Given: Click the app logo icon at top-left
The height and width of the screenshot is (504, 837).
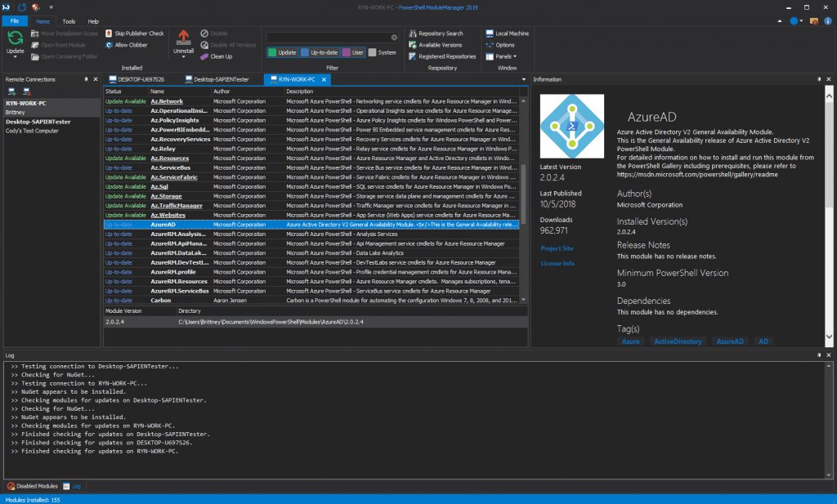Looking at the screenshot, I should click(7, 7).
